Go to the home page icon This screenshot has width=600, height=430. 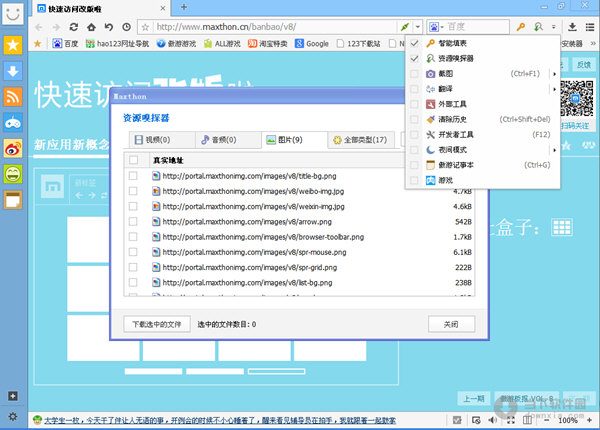pyautogui.click(x=91, y=27)
